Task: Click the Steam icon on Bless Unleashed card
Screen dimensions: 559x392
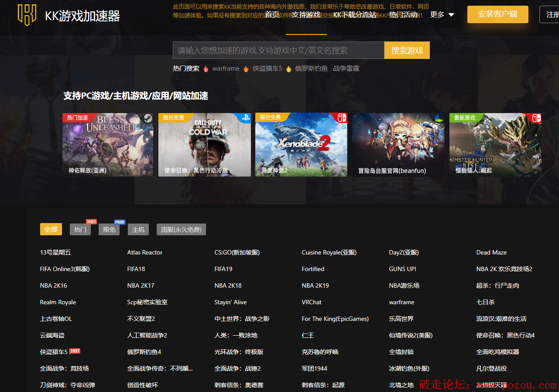Action: 148,118
